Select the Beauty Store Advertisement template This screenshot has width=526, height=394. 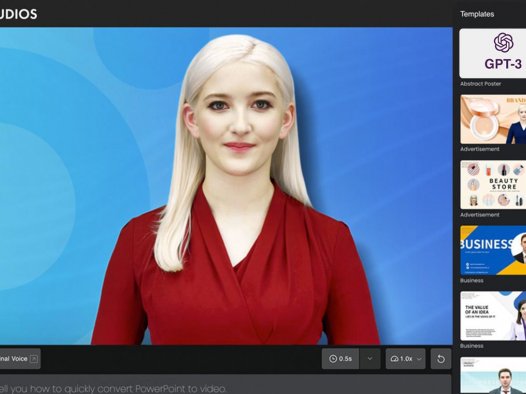click(x=492, y=185)
